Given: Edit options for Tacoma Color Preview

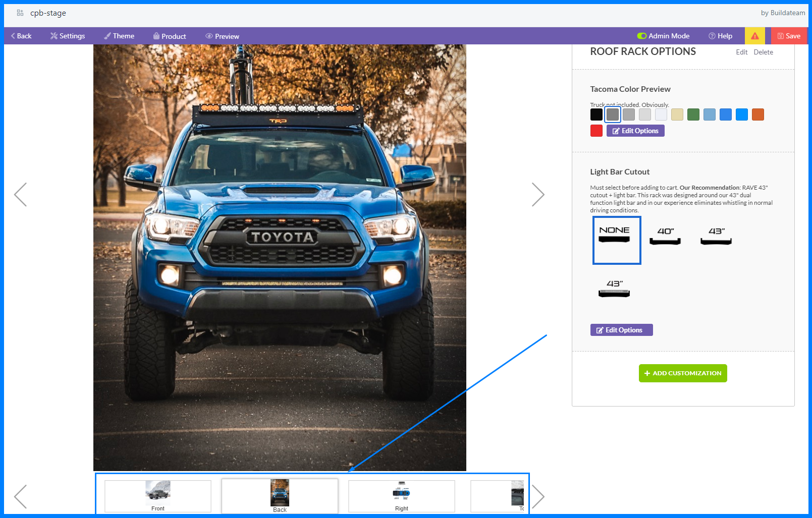Looking at the screenshot, I should click(635, 131).
